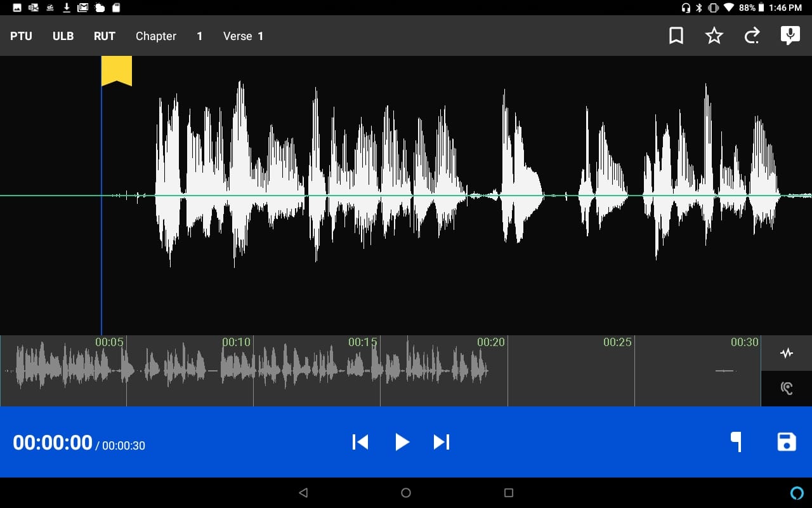The width and height of the screenshot is (812, 508).
Task: Skip to the end of recording
Action: 442,442
